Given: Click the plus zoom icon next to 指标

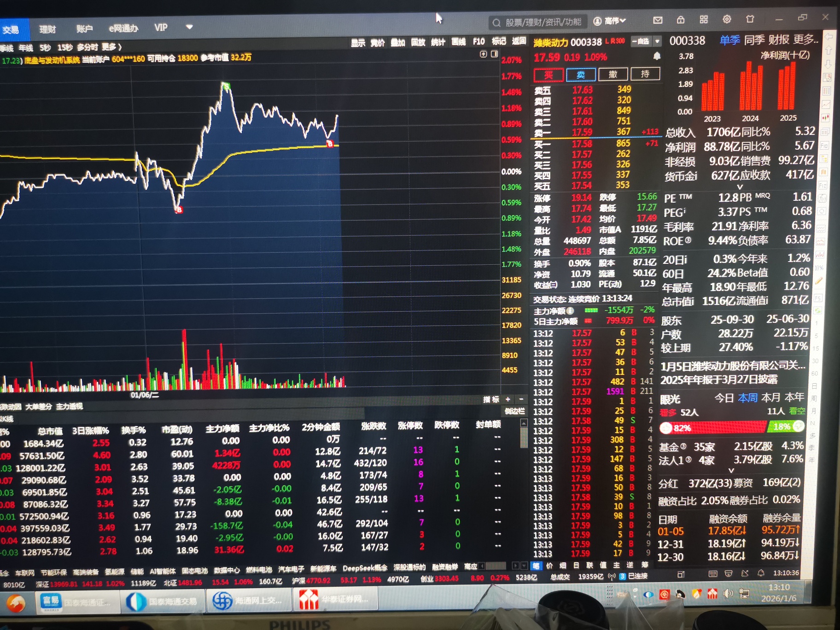Looking at the screenshot, I should 508,399.
